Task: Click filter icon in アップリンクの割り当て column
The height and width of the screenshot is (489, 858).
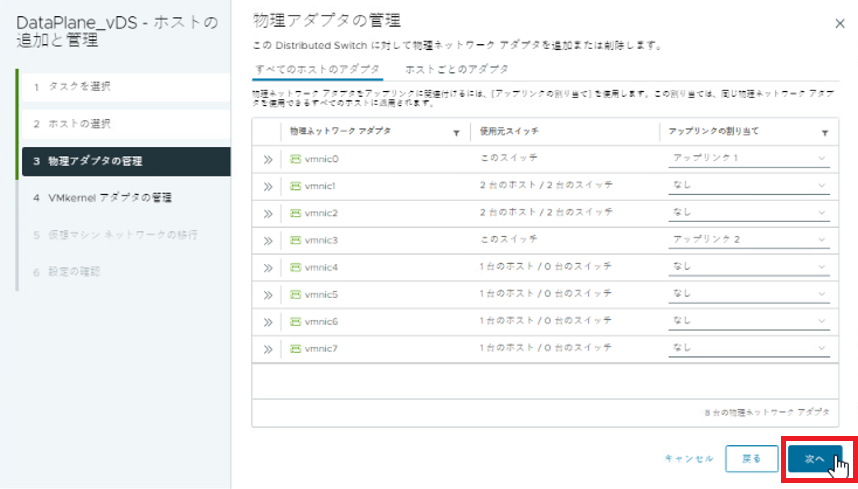Action: (x=825, y=132)
